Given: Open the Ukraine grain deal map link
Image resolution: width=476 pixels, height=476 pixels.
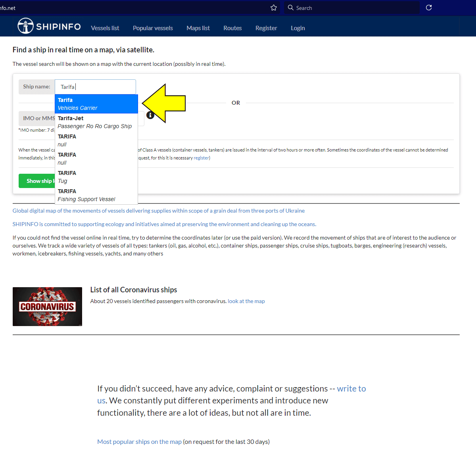Looking at the screenshot, I should [159, 211].
